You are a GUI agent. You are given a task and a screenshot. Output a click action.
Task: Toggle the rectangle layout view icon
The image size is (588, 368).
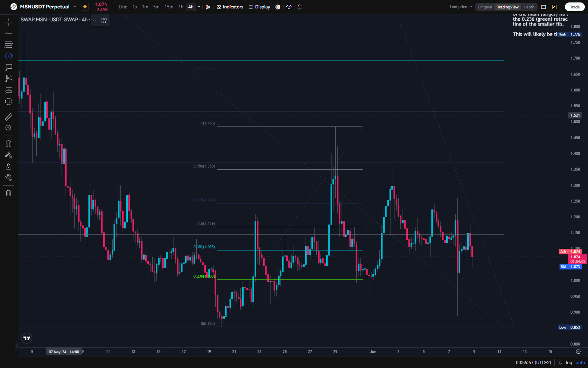click(x=544, y=7)
